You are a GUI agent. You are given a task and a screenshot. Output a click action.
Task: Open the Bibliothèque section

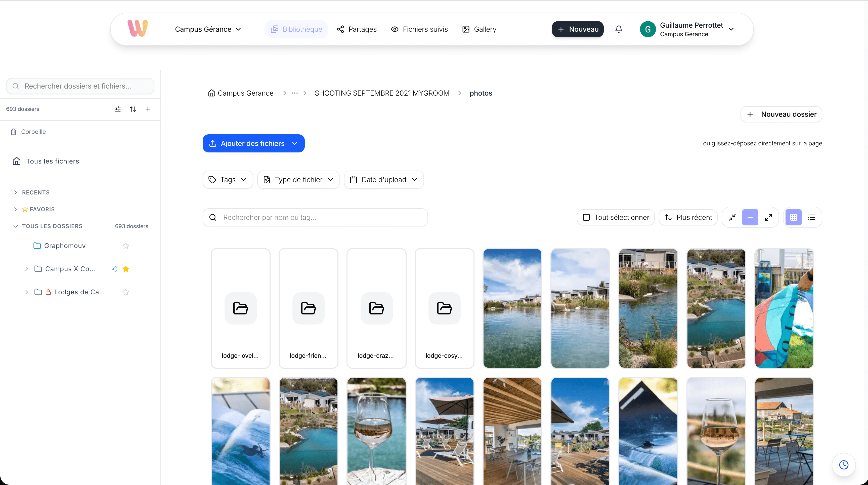(x=296, y=29)
